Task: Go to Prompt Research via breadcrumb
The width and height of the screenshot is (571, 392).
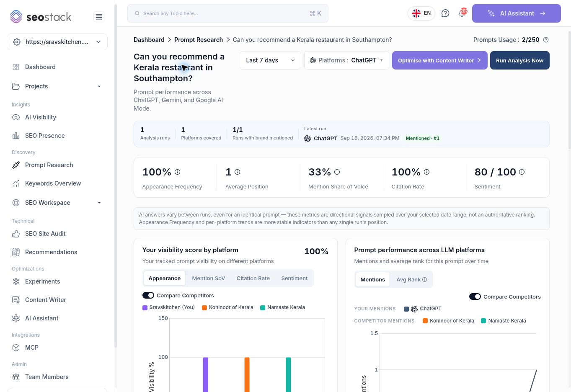Action: (199, 40)
